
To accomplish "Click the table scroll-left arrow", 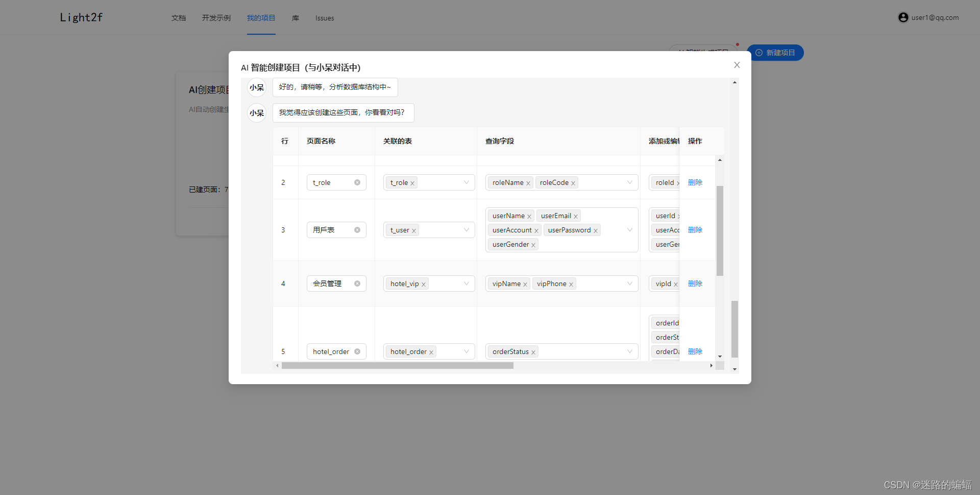I will [x=277, y=365].
